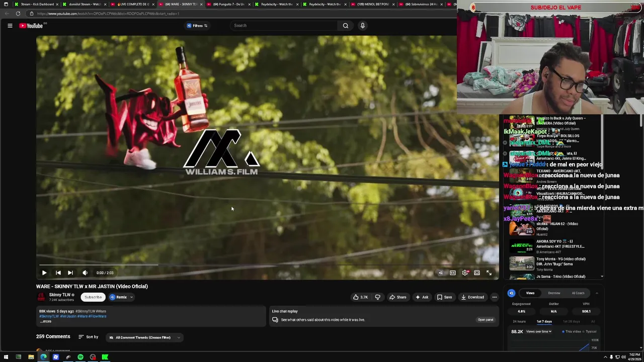
Task: Subscribe to Skinny TLW
Action: (93, 297)
